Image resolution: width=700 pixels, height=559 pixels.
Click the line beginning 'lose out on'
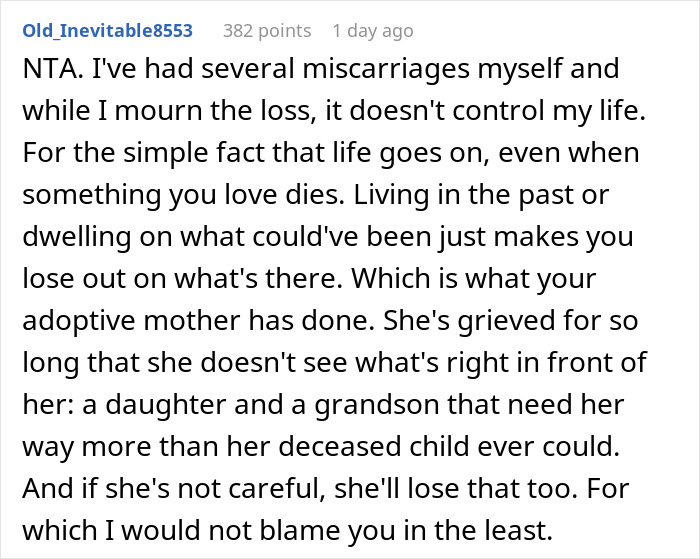[x=309, y=279]
